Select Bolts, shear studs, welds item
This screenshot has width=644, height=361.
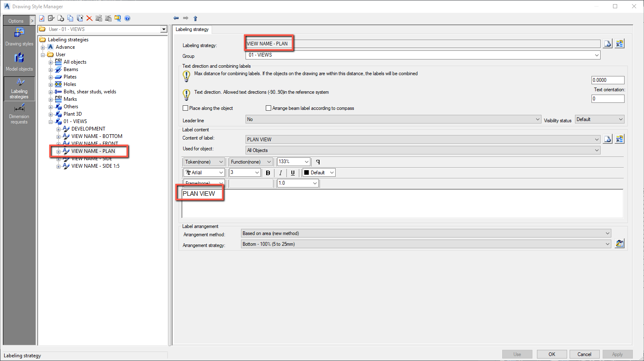[90, 92]
